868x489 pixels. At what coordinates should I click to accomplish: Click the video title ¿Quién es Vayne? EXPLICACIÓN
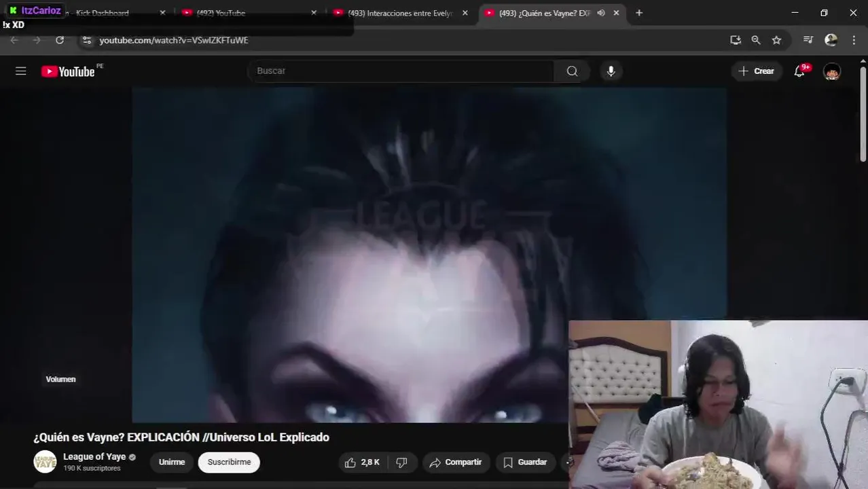pyautogui.click(x=181, y=437)
